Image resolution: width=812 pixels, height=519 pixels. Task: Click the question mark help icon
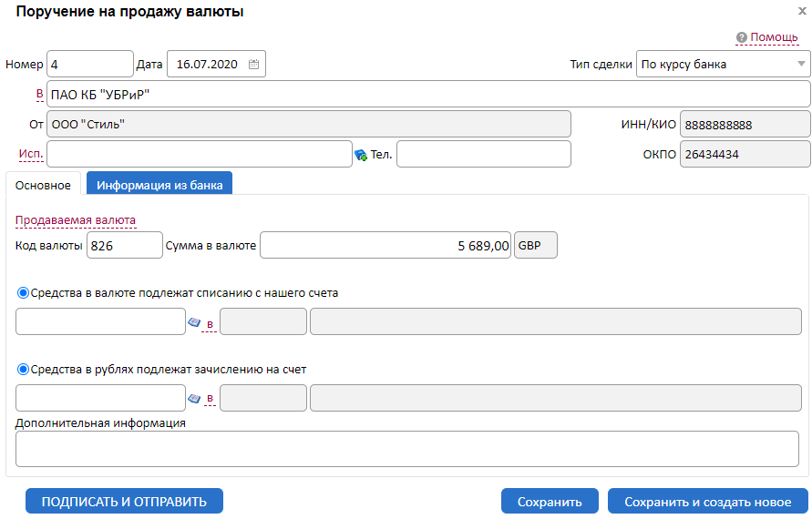click(x=742, y=37)
